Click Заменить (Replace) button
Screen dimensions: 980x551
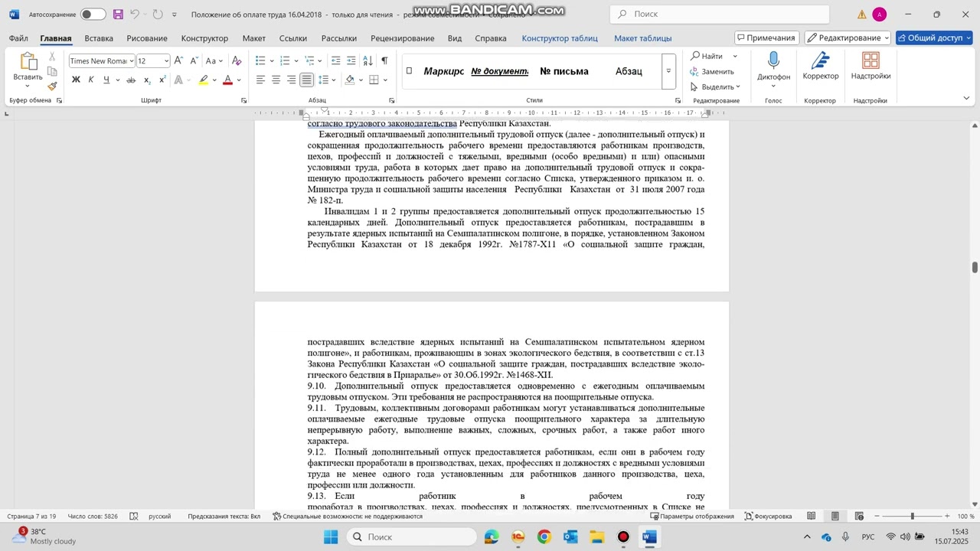point(712,71)
